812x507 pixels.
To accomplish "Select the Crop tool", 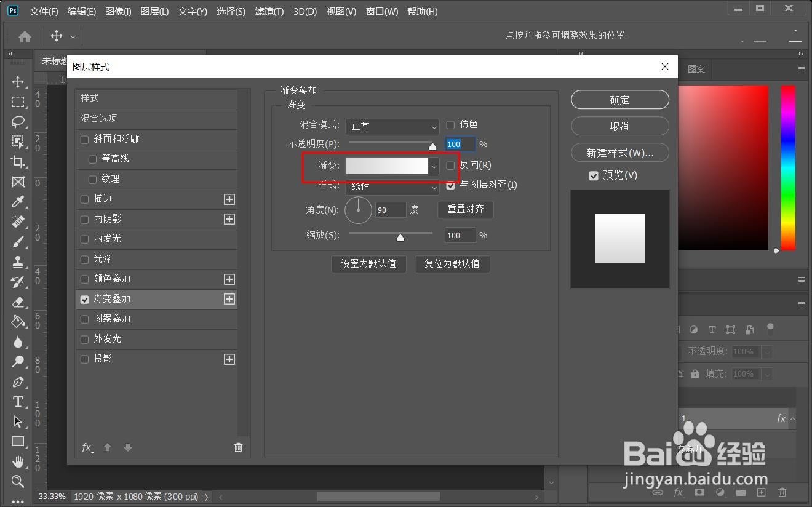I will pyautogui.click(x=18, y=162).
